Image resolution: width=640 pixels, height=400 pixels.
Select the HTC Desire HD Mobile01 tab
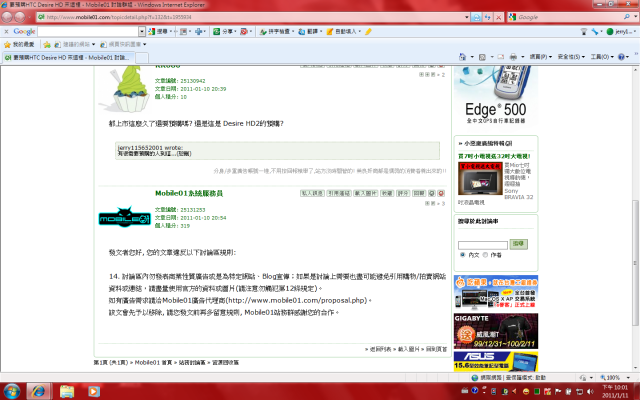click(x=68, y=58)
